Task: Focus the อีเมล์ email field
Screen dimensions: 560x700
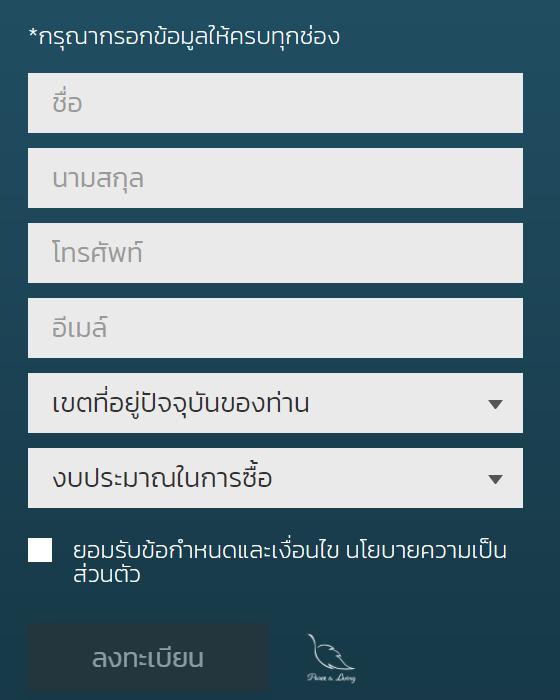Action: click(x=275, y=328)
